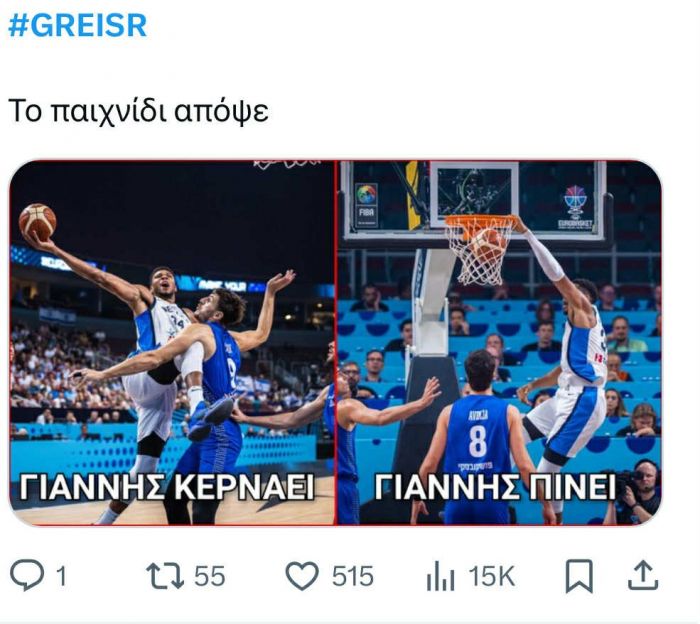Click the reply speech bubble icon

pyautogui.click(x=27, y=576)
